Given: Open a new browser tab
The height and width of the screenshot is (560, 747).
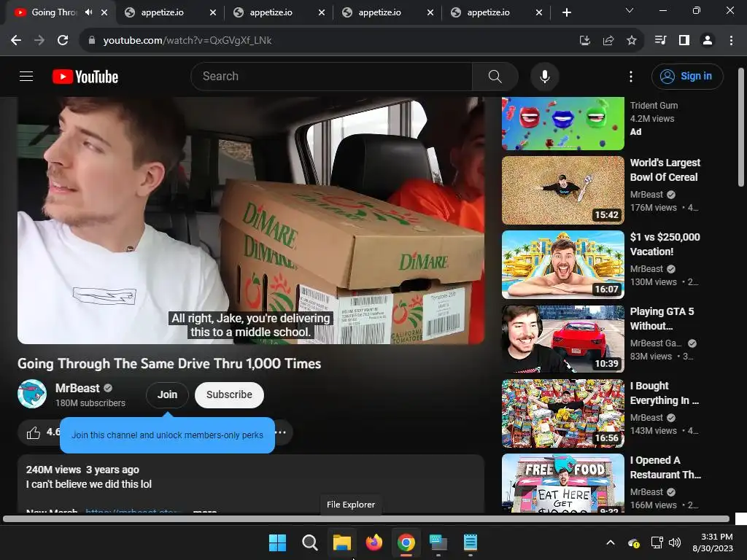Looking at the screenshot, I should click(x=566, y=12).
